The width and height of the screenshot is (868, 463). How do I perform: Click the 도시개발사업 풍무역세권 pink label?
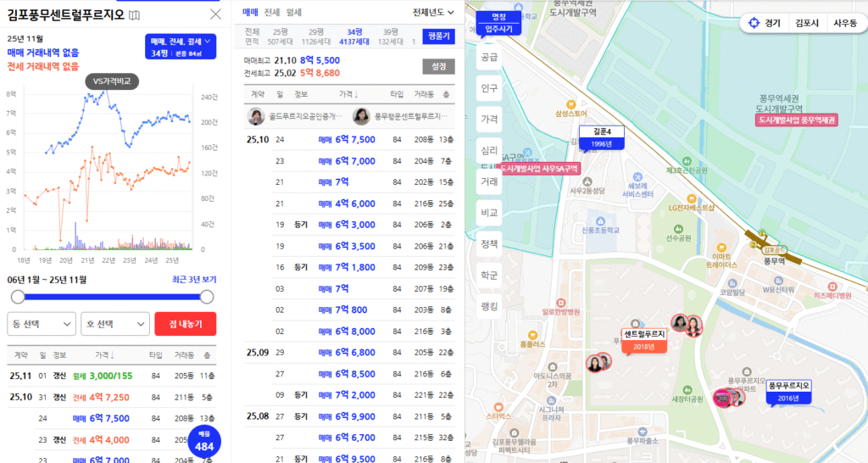(797, 120)
